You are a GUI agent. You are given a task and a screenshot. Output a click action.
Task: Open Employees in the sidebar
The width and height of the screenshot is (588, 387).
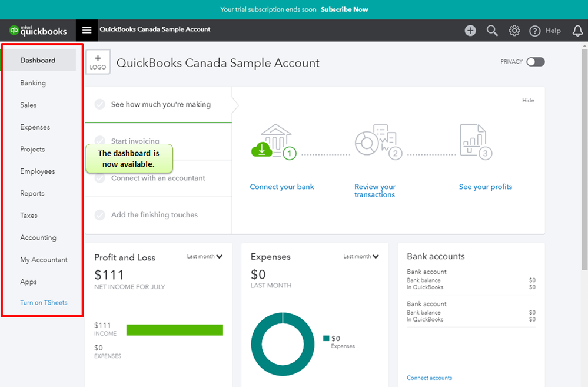tap(38, 171)
